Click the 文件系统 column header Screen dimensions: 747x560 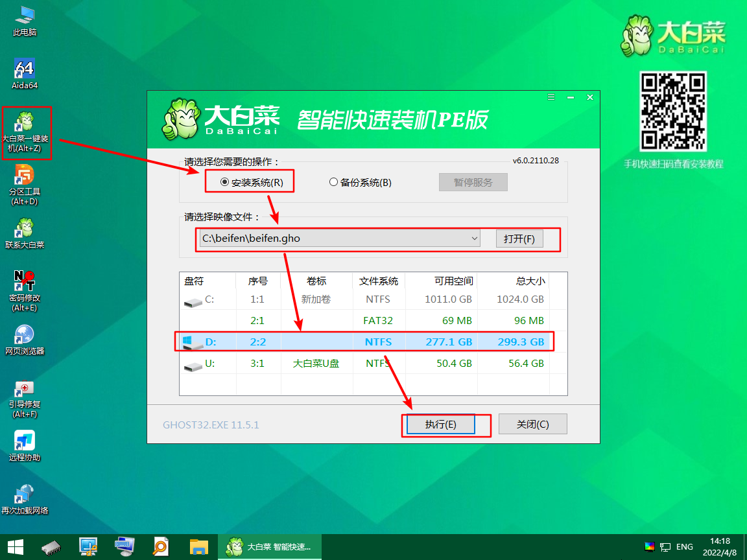(379, 281)
